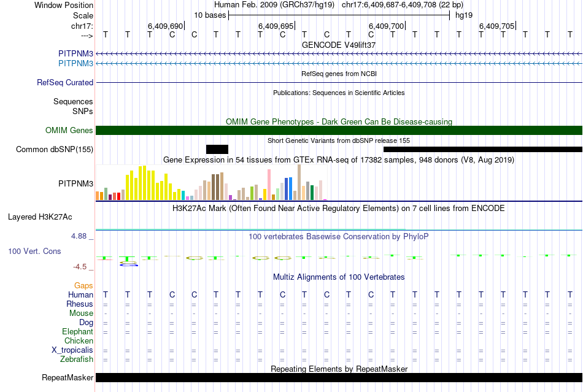Select the Elephant species label

click(x=77, y=331)
